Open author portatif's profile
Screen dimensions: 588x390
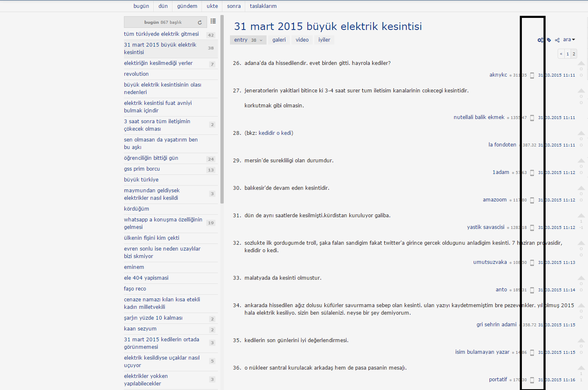498,380
